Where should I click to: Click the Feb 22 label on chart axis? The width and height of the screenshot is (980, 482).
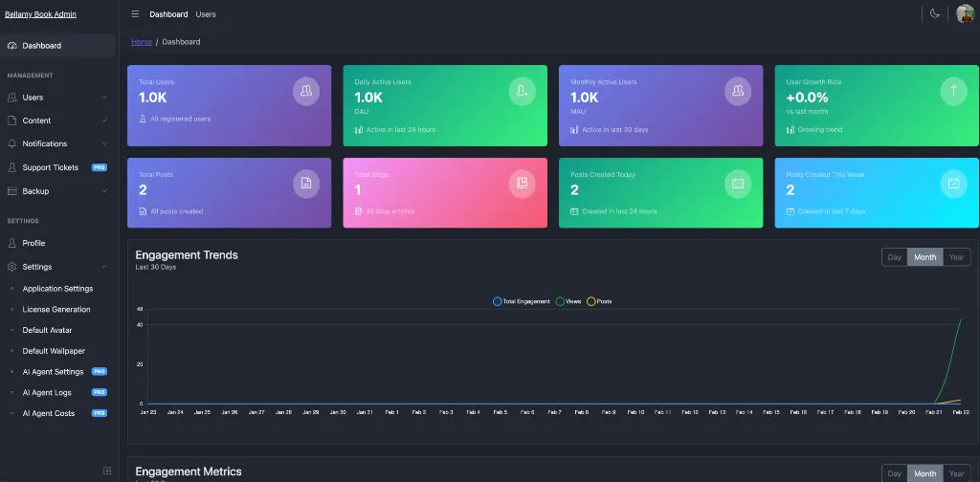coord(960,412)
